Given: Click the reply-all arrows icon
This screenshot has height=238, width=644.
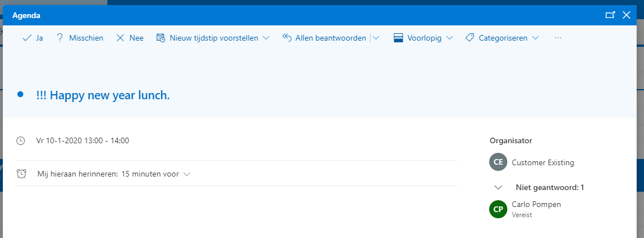Looking at the screenshot, I should (286, 37).
